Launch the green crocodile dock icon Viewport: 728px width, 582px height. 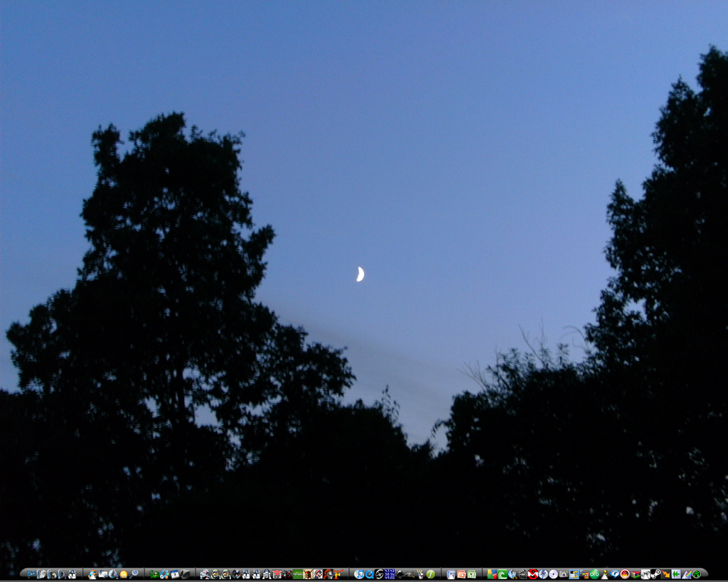154,574
